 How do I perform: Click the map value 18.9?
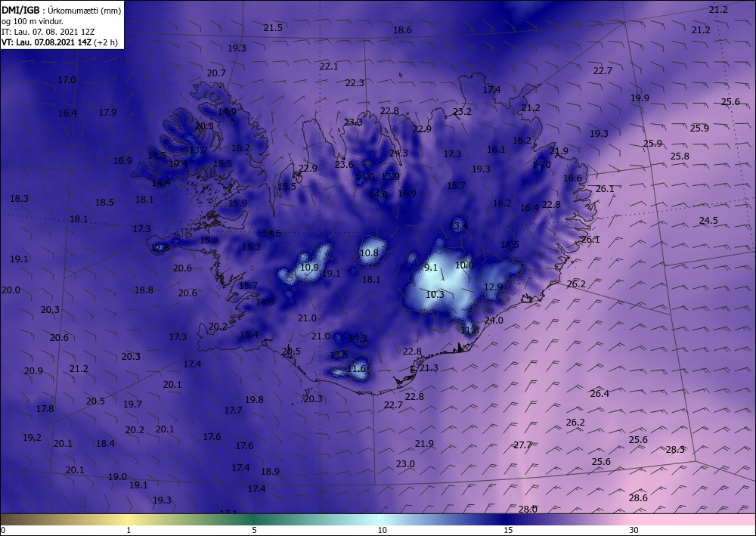click(x=270, y=472)
